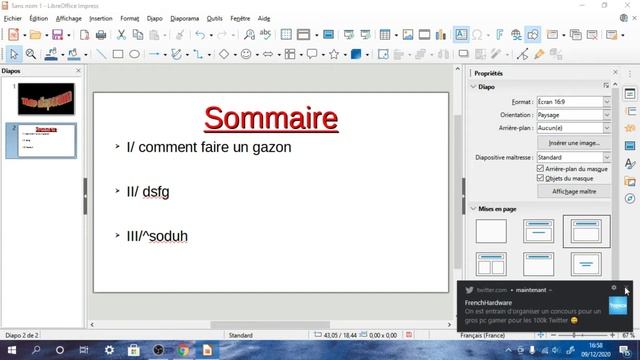Open the Windows Start menu
Viewport: 640px width, 360px height.
[x=11, y=350]
